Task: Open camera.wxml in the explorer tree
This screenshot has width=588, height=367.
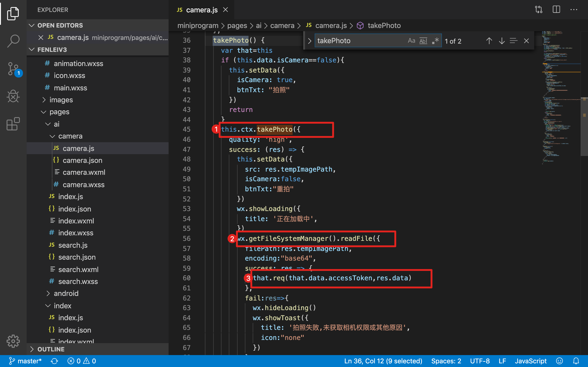Action: point(84,172)
